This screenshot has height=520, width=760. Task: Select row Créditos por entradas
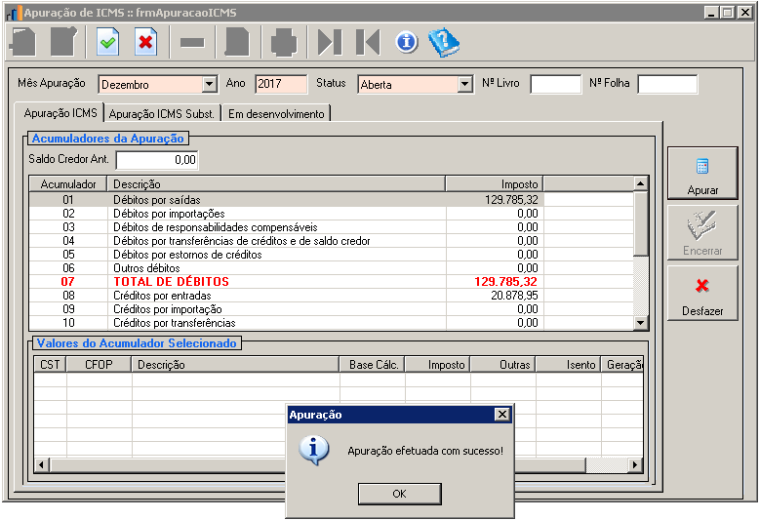(x=331, y=296)
